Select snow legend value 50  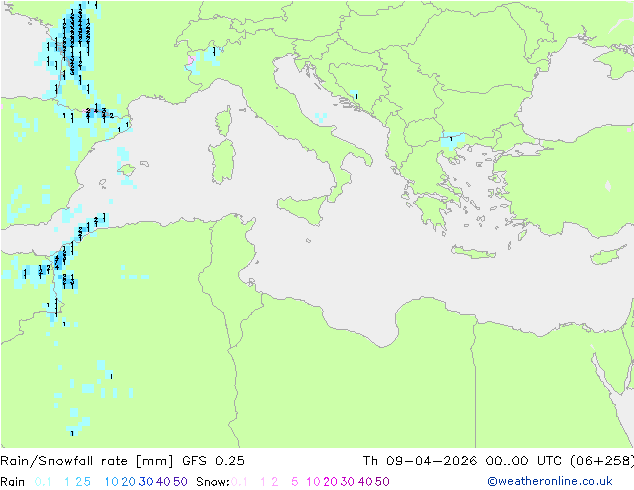tap(382, 482)
